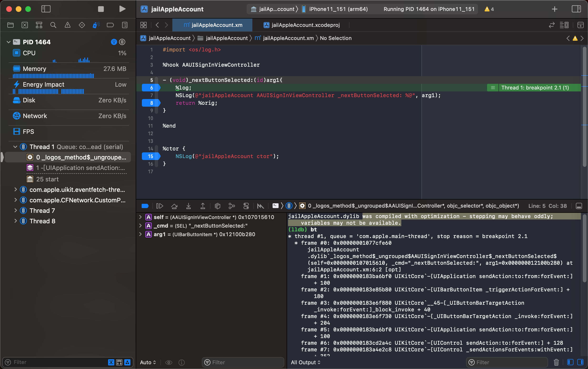Toggle breakpoint on line 6
The width and height of the screenshot is (588, 369).
151,88
